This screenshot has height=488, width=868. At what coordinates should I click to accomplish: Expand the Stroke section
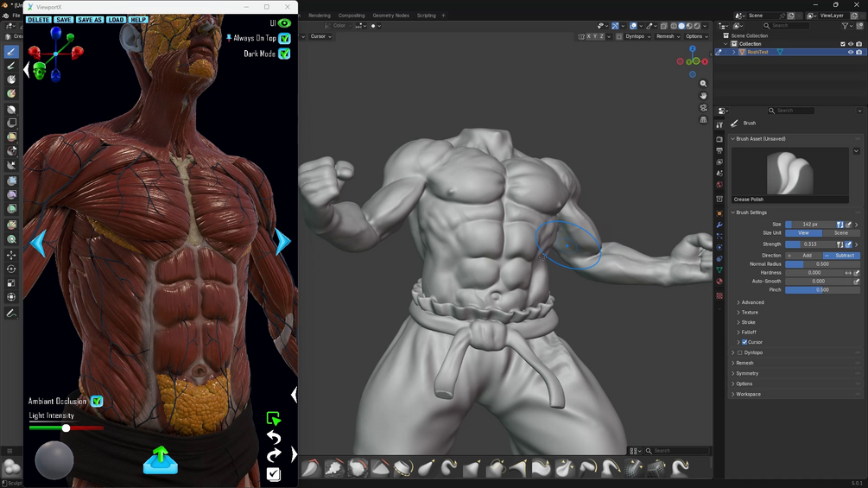(x=746, y=322)
